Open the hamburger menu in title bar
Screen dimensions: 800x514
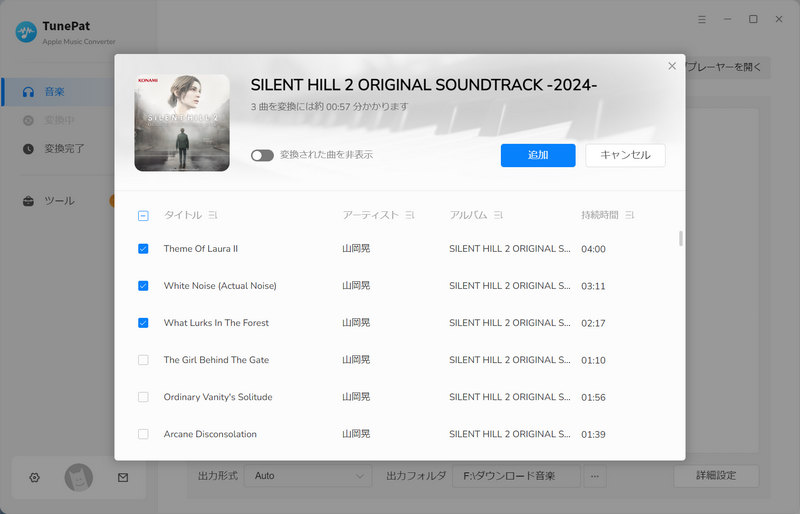tap(702, 19)
